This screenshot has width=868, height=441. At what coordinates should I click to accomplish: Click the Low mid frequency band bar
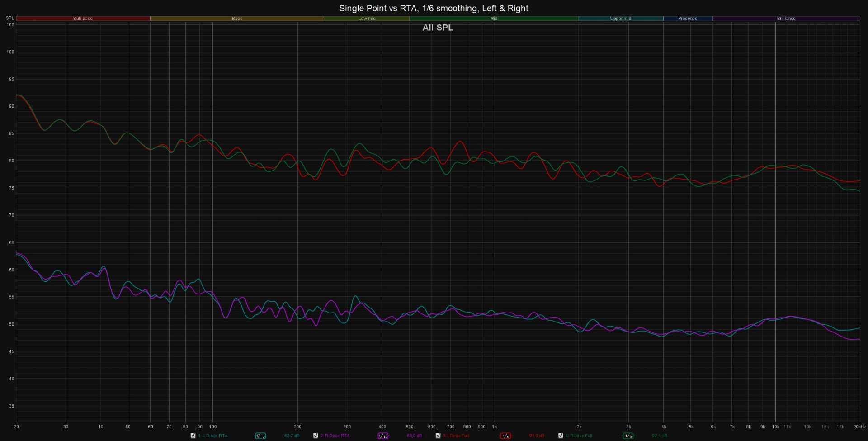pyautogui.click(x=367, y=19)
